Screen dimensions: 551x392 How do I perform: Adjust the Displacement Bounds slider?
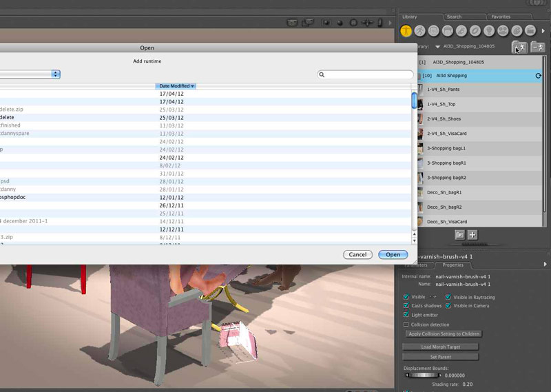(423, 375)
